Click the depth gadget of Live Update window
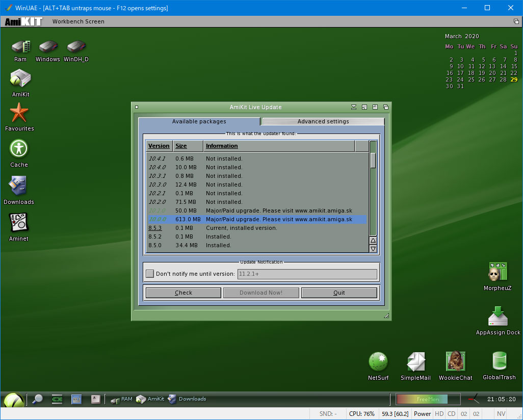Image resolution: width=523 pixels, height=420 pixels. [385, 107]
